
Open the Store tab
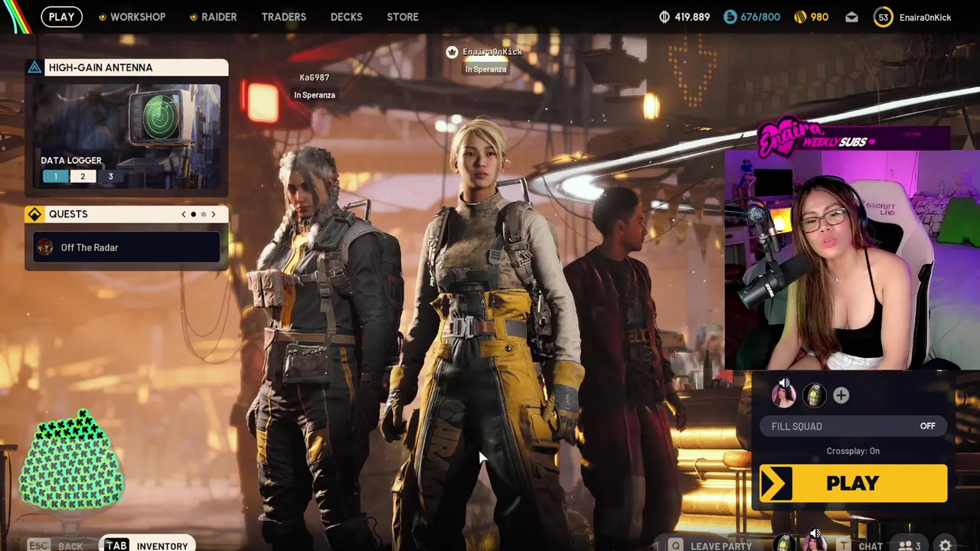[403, 17]
